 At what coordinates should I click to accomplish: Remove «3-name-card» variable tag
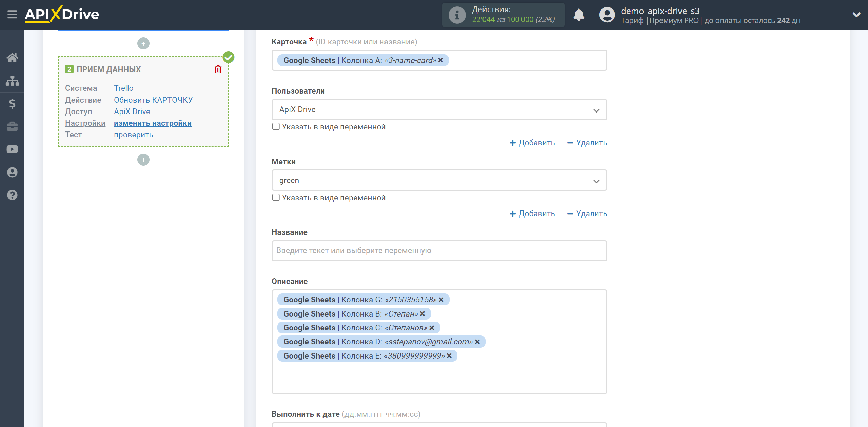coord(440,60)
